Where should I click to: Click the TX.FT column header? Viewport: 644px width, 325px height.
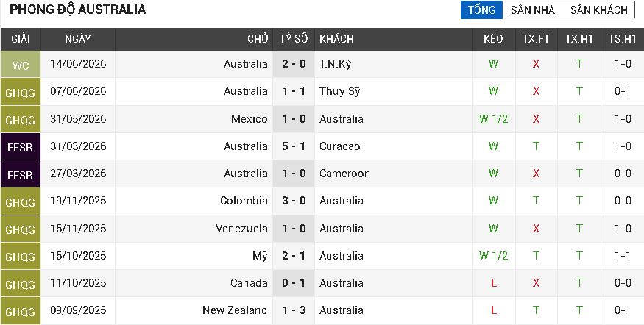(x=536, y=39)
